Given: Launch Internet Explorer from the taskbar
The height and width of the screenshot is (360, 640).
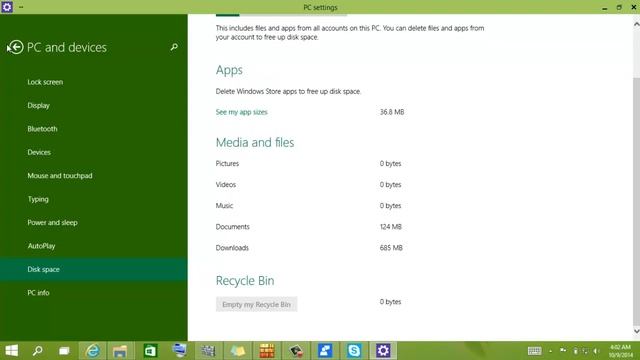Looking at the screenshot, I should click(93, 351).
